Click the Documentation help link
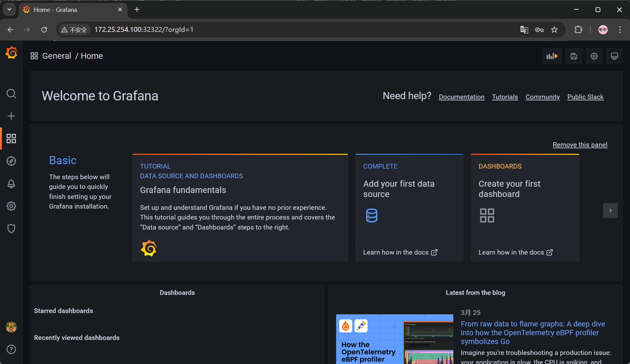Screen dimensions: 630x364 click(461, 97)
